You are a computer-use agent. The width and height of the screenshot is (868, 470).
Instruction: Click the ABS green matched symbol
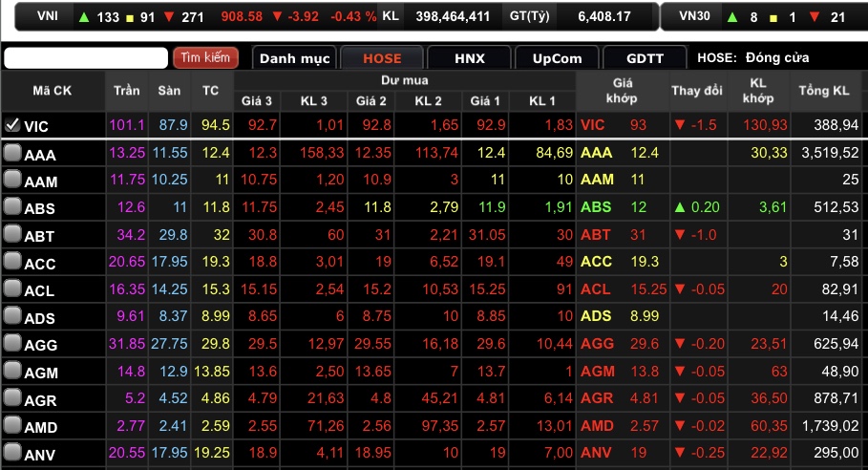(596, 207)
